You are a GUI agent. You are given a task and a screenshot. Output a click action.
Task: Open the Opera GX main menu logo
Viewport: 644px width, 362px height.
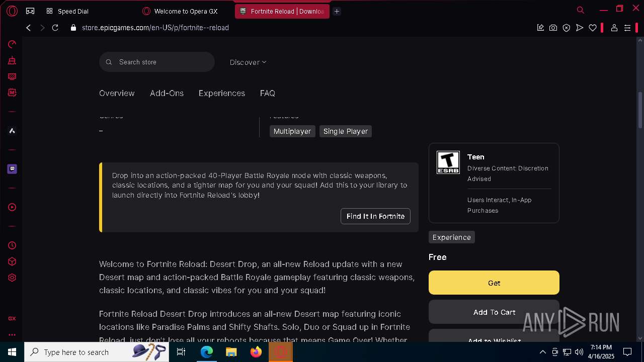(x=12, y=11)
